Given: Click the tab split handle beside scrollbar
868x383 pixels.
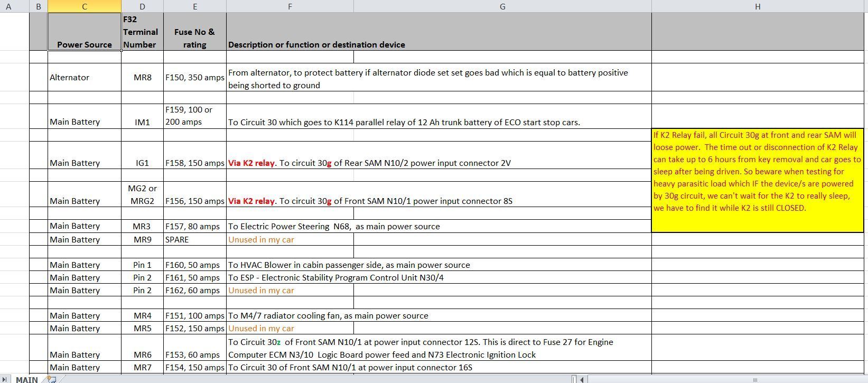Looking at the screenshot, I should pos(574,379).
